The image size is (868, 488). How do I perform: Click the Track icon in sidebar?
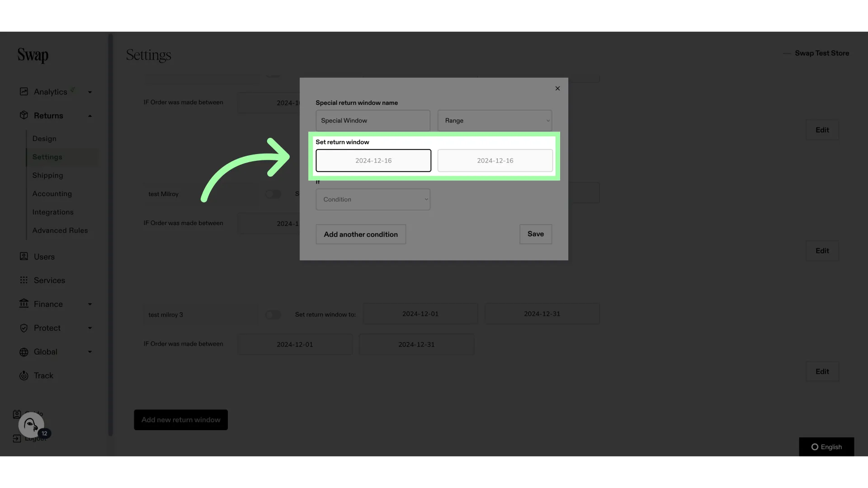coord(24,375)
